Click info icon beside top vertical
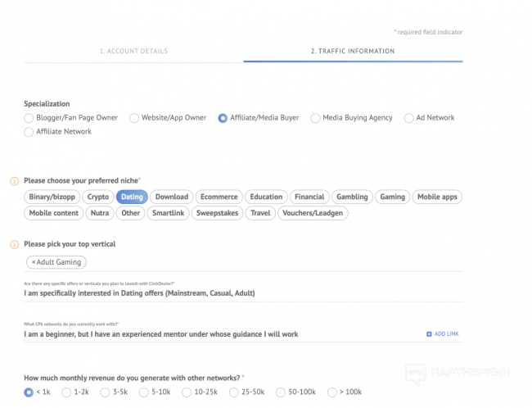 coord(14,244)
